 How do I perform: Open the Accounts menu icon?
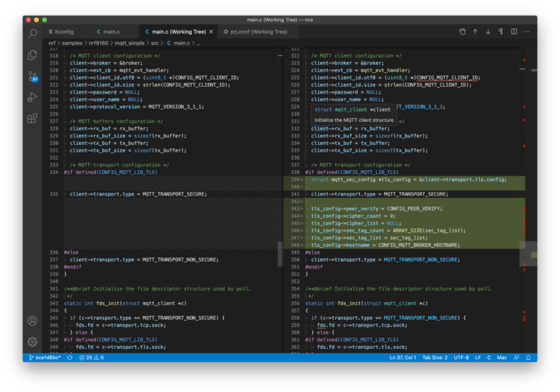pyautogui.click(x=32, y=321)
